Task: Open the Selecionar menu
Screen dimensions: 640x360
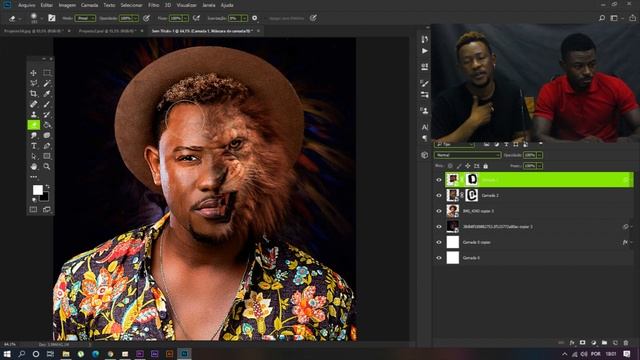Action: 131,5
